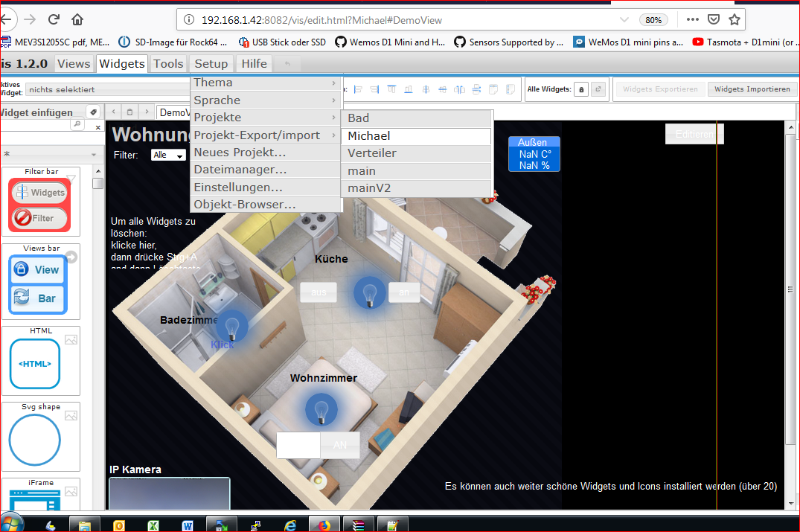Open the Filter 'Alle' dropdown
Screen dimensions: 800x532
pos(169,155)
